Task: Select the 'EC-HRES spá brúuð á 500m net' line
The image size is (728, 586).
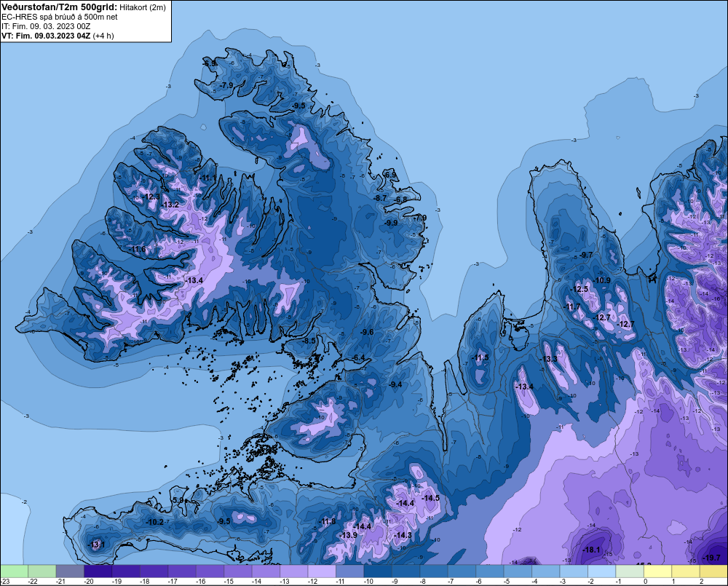Action: (x=60, y=17)
